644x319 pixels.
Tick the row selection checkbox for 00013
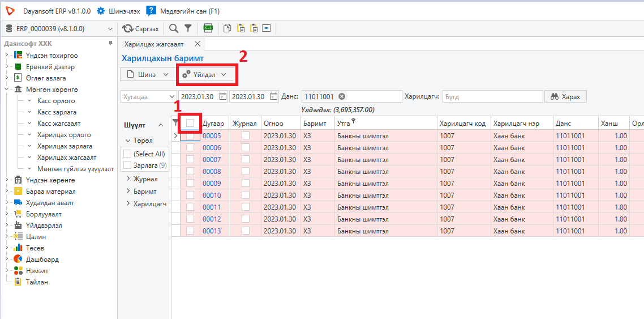(x=190, y=231)
